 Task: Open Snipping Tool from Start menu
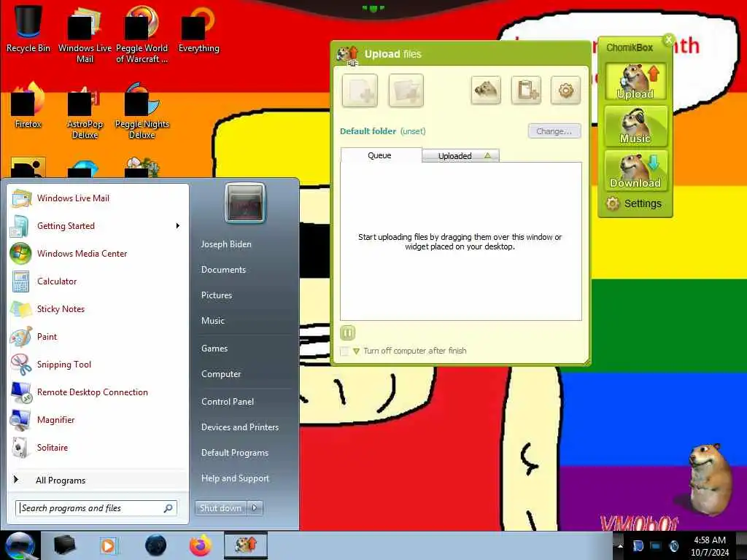click(98, 365)
